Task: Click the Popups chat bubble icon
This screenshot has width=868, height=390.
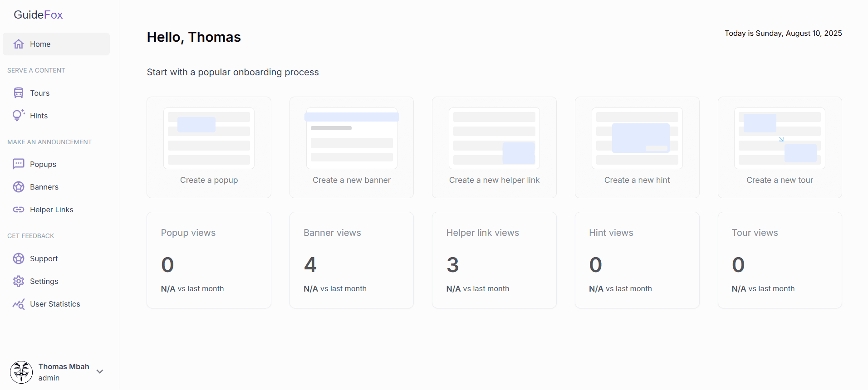Action: pyautogui.click(x=19, y=164)
